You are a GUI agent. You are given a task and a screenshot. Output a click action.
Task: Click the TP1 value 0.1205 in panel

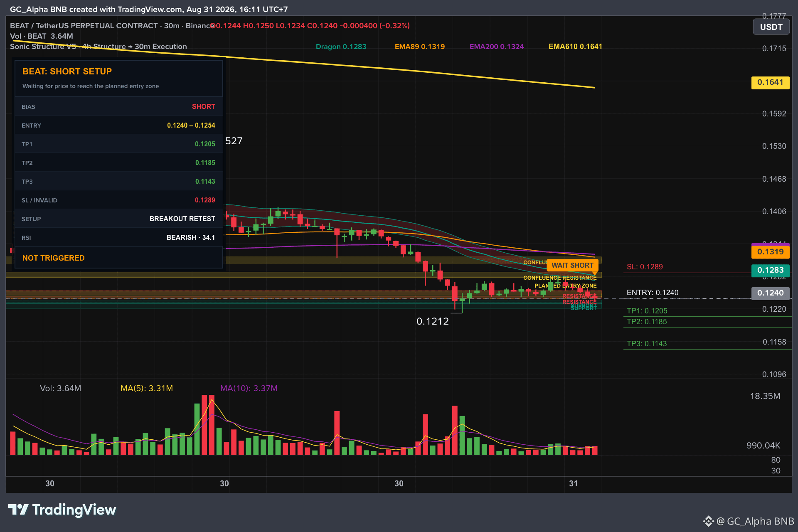205,144
